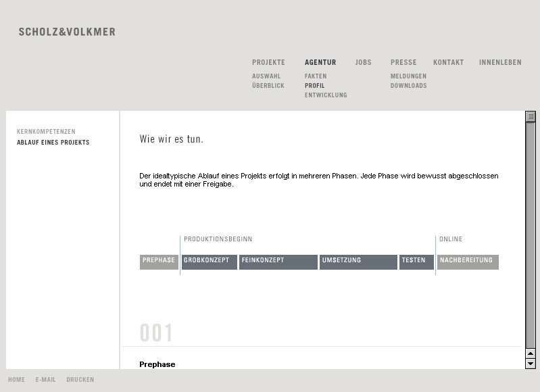Click the Scholz&Volkmer logo
Screen dimensions: 540x392
67,32
